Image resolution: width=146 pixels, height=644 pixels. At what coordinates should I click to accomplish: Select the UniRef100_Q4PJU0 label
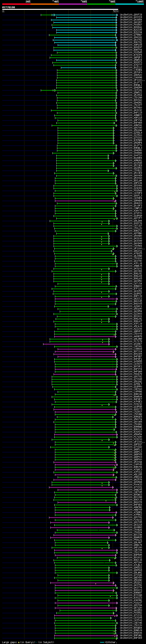131,547
